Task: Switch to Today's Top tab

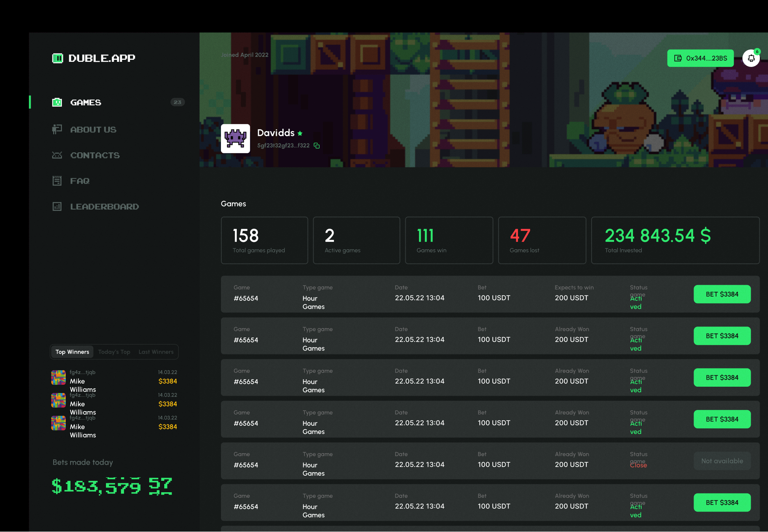Action: coord(114,352)
